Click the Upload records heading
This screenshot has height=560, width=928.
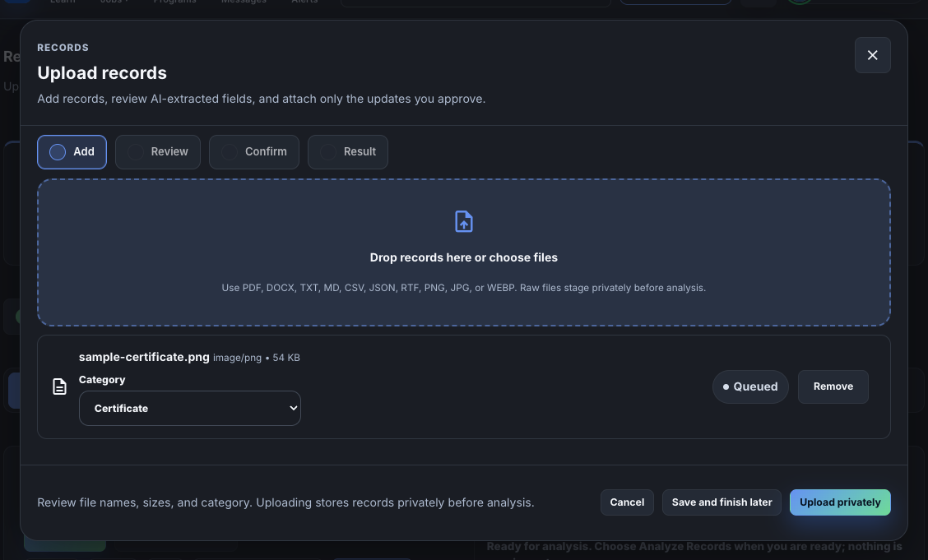pos(102,72)
